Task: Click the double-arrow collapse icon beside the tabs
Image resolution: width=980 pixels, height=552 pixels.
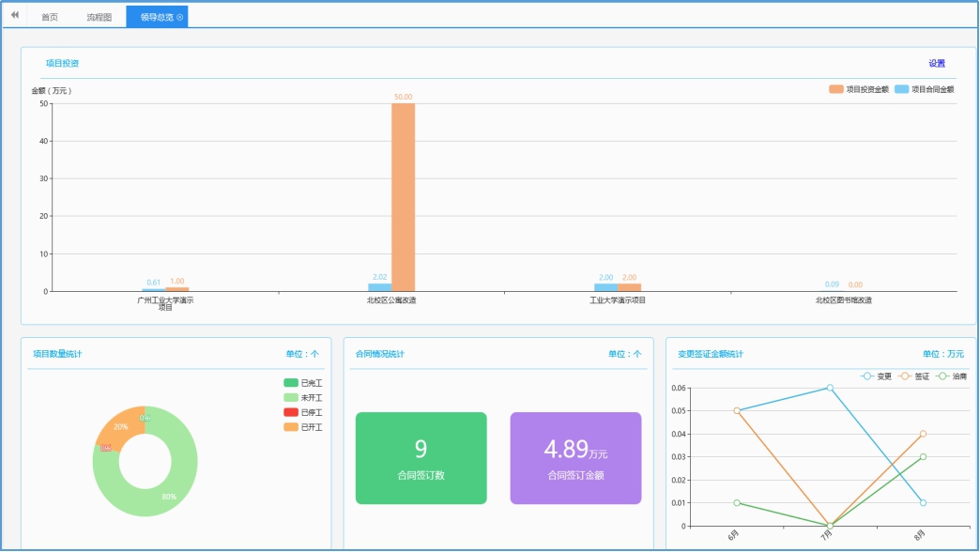Action: click(14, 16)
